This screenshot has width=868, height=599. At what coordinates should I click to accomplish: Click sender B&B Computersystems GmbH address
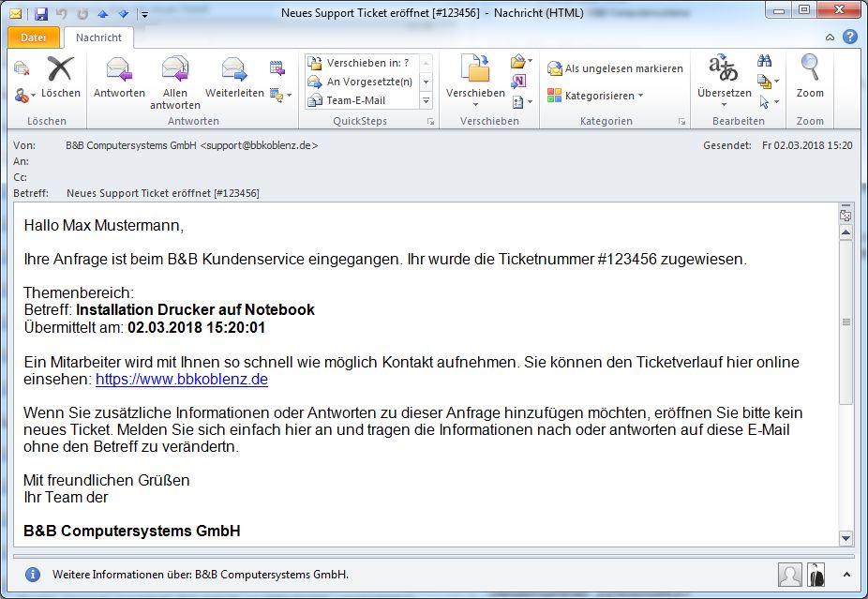pyautogui.click(x=191, y=145)
